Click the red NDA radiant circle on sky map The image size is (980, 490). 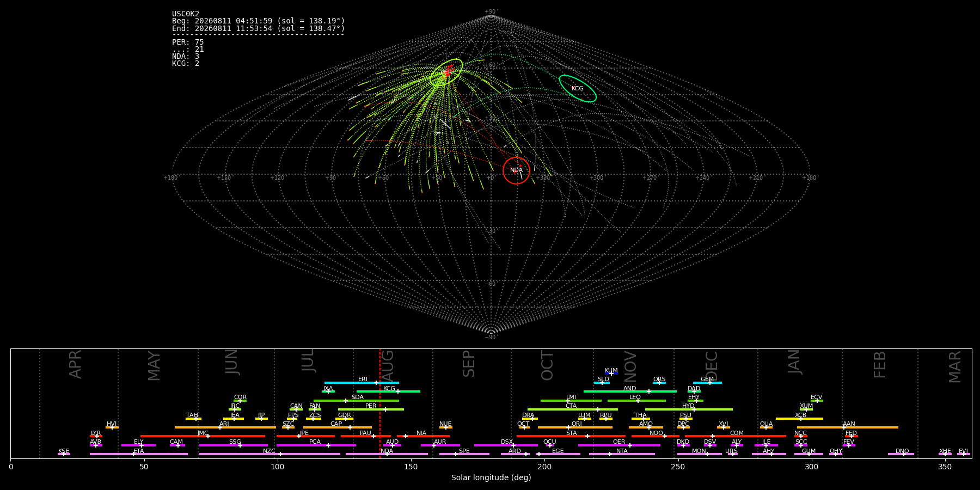(x=516, y=170)
